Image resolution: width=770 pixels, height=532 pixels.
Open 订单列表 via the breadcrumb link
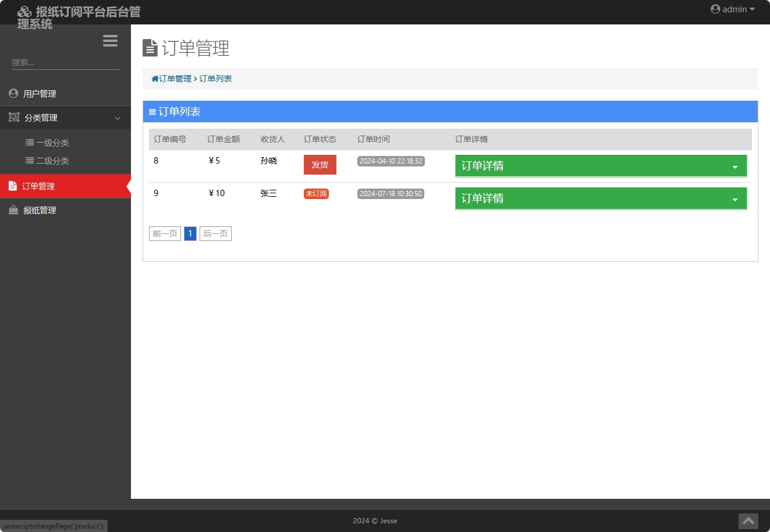point(215,78)
